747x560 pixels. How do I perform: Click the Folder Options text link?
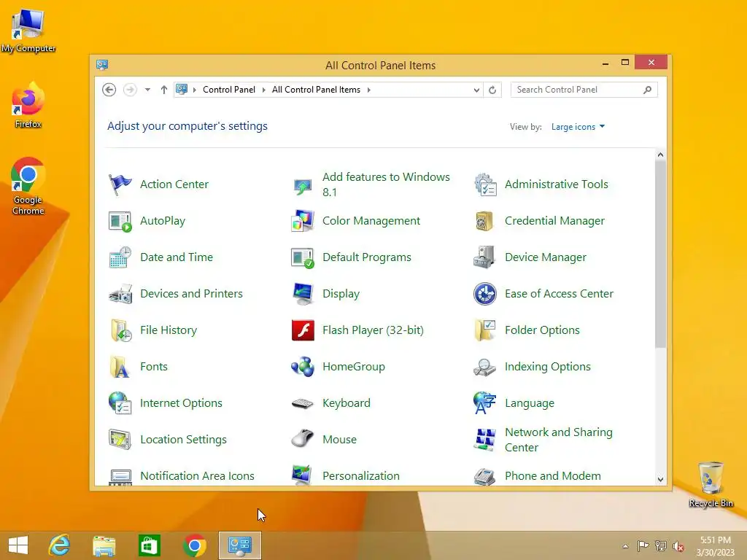[x=542, y=330]
